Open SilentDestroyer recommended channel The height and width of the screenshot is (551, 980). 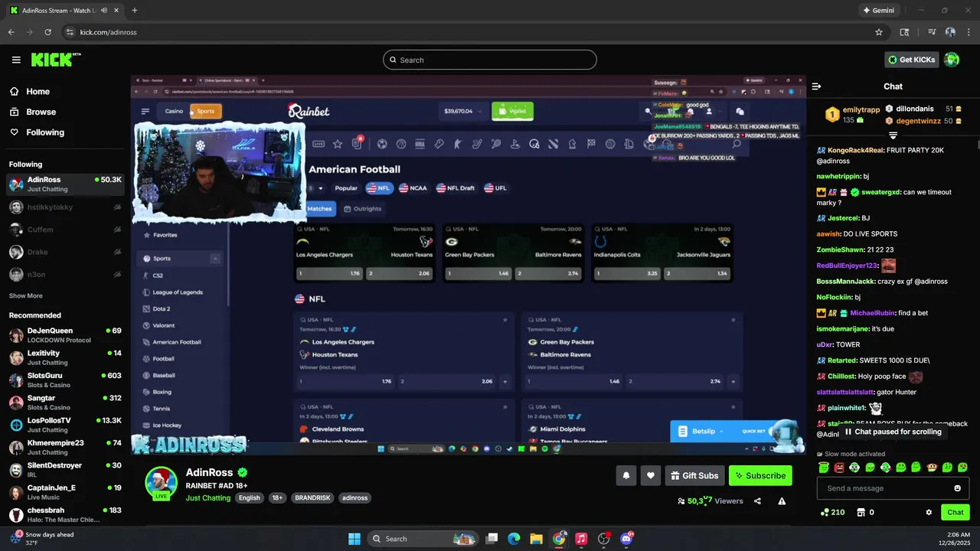pyautogui.click(x=64, y=469)
